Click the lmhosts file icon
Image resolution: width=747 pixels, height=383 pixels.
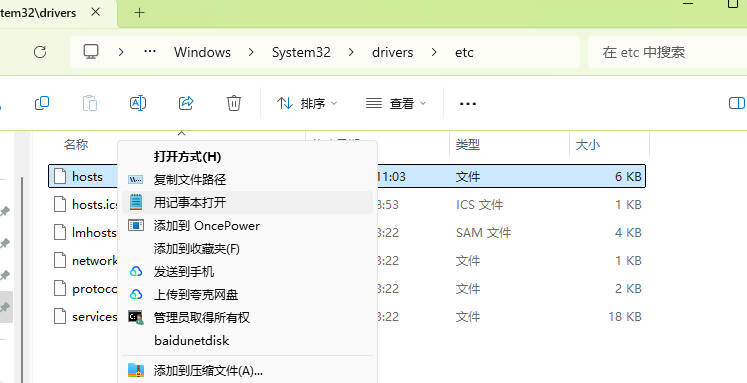coord(60,232)
